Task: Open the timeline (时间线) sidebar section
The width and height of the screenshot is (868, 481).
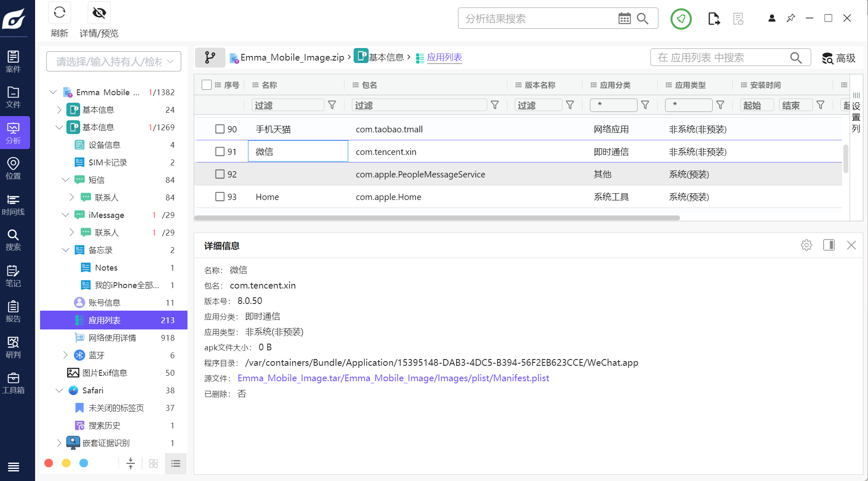Action: 13,205
